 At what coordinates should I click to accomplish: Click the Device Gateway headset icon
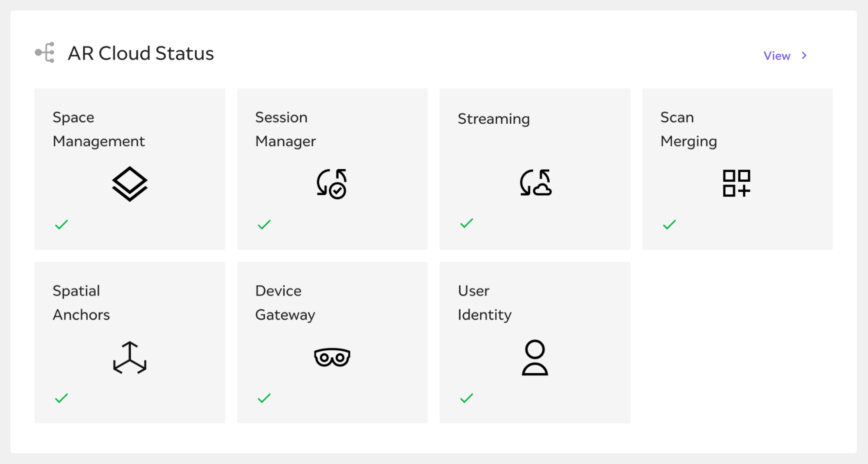click(332, 358)
